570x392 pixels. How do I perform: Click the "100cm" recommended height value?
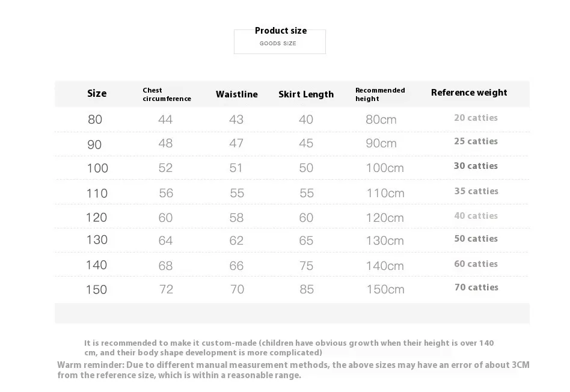pos(385,168)
